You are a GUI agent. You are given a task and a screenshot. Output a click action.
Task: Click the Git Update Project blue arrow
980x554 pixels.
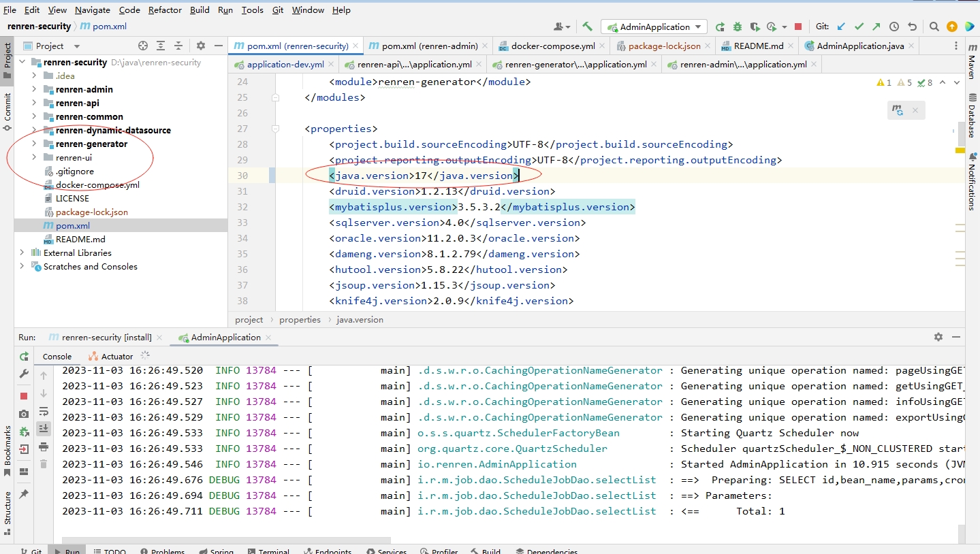tap(841, 27)
